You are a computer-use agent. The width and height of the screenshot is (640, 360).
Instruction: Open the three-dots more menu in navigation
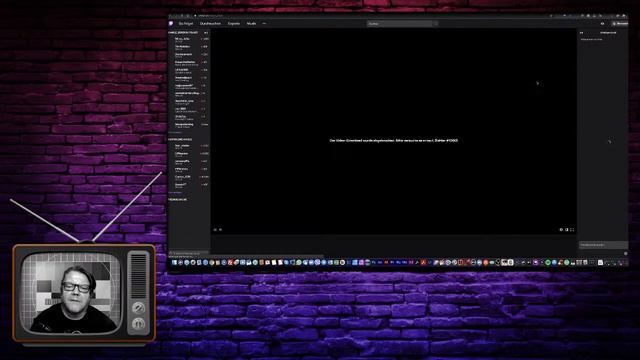pyautogui.click(x=264, y=24)
